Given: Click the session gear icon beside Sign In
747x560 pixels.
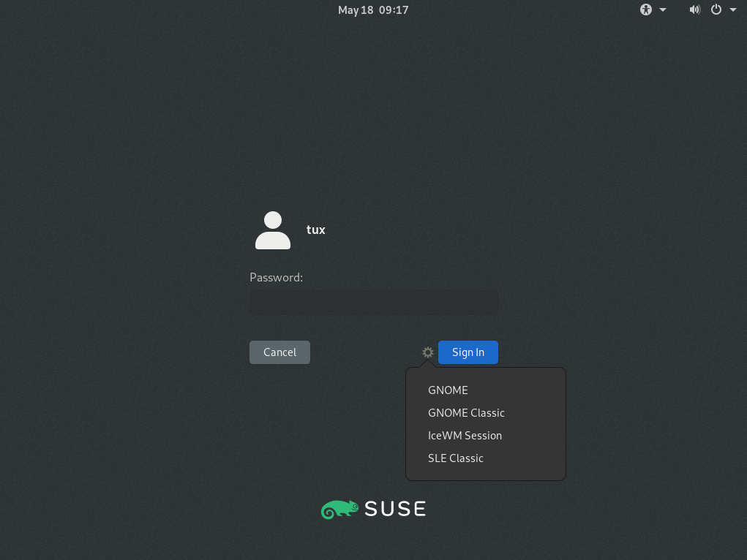Looking at the screenshot, I should (x=428, y=352).
